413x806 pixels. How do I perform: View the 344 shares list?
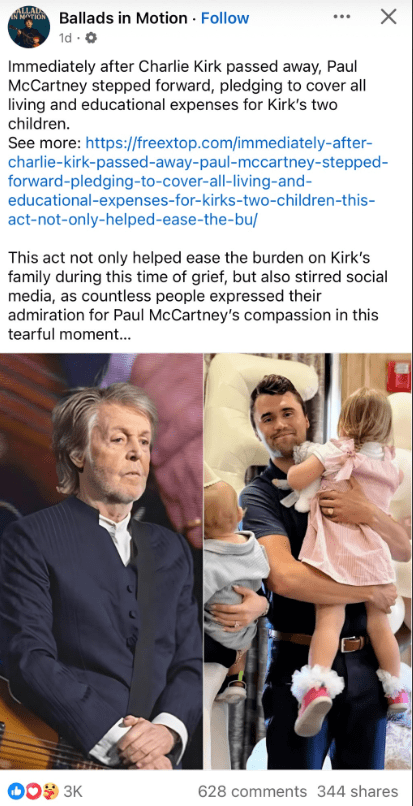click(357, 791)
